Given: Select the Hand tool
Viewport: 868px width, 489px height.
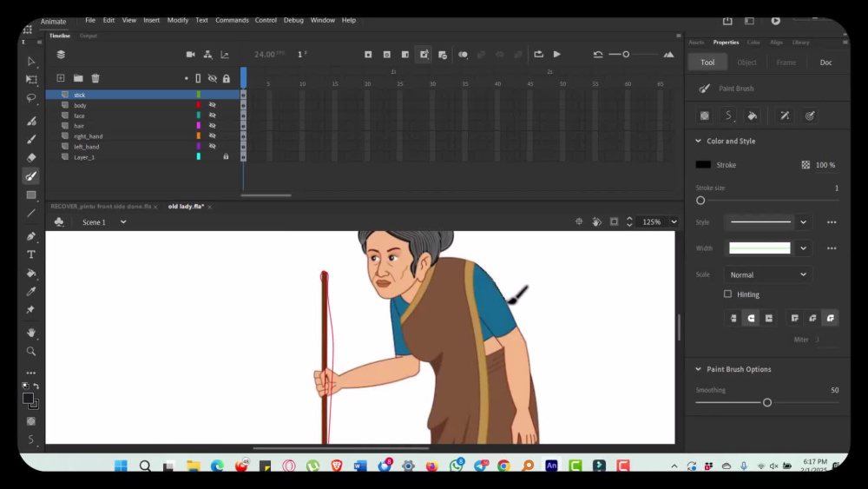Looking at the screenshot, I should click(31, 333).
